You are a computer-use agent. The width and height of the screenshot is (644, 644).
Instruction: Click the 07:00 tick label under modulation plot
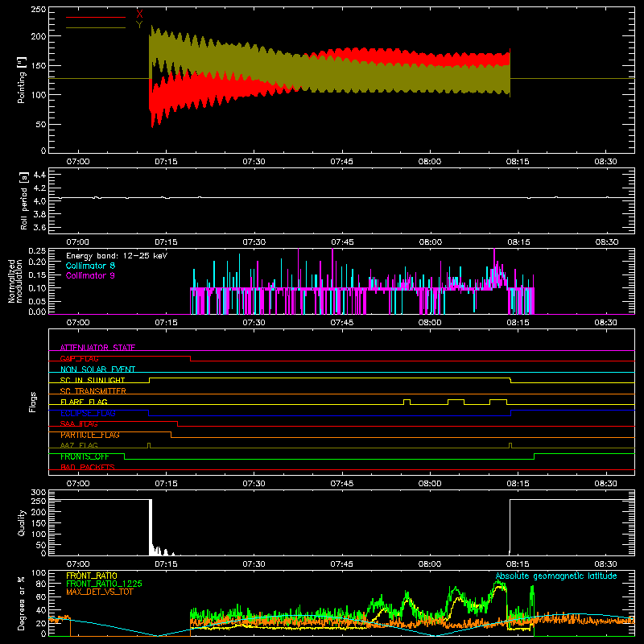(x=78, y=323)
